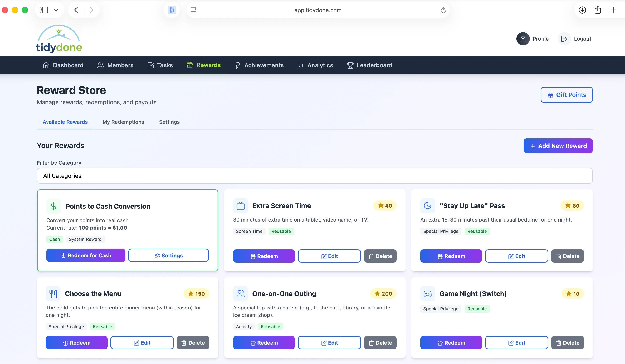Click the blue extension icon in toolbar

point(172,10)
